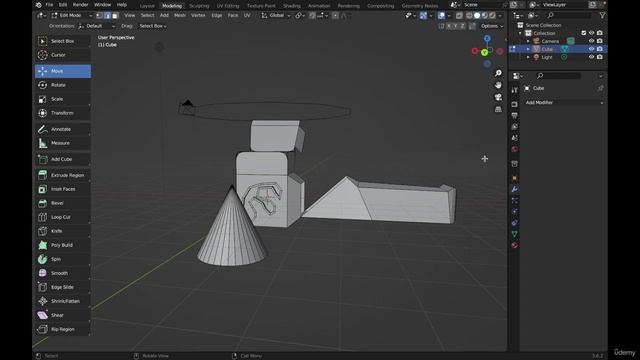Enable vertex select mode
The width and height of the screenshot is (640, 360).
click(x=99, y=16)
